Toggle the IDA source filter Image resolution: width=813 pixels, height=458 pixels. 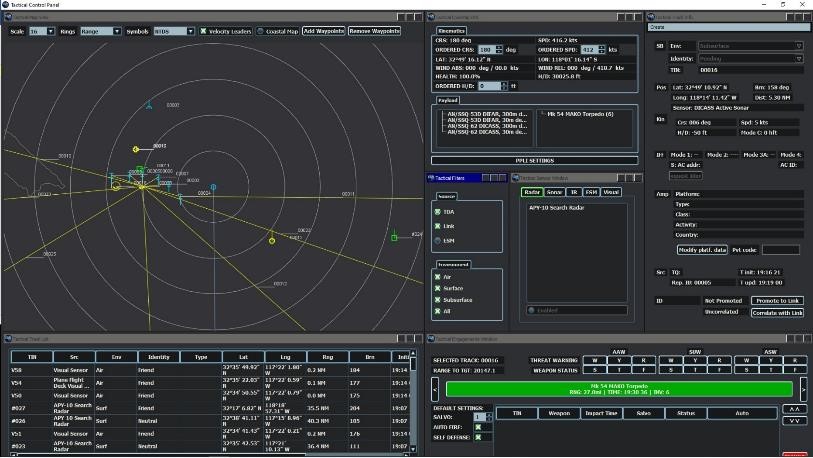point(438,212)
